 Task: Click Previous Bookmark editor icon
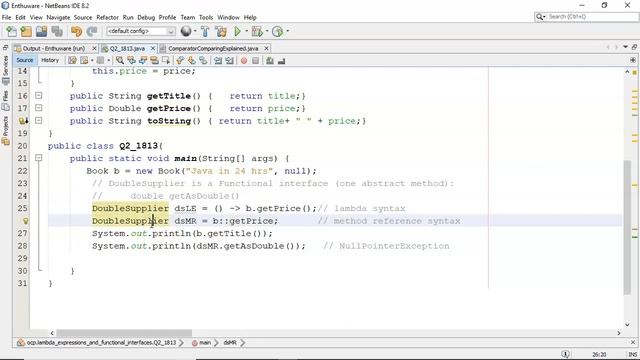180,60
